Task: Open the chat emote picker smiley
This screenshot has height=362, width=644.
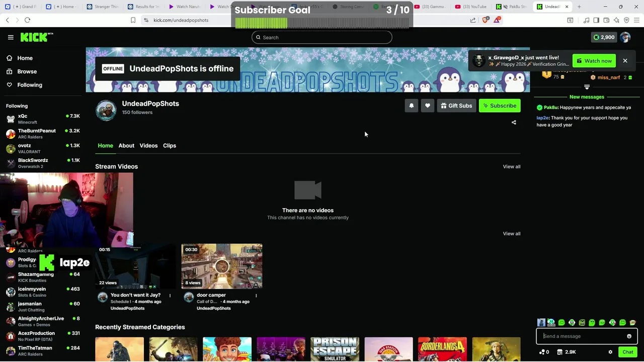Action: click(x=629, y=336)
